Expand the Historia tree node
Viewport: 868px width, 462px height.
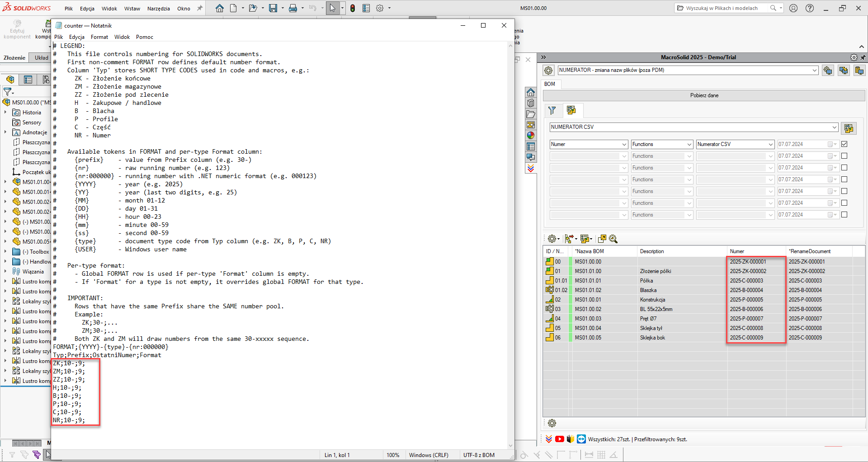5,113
